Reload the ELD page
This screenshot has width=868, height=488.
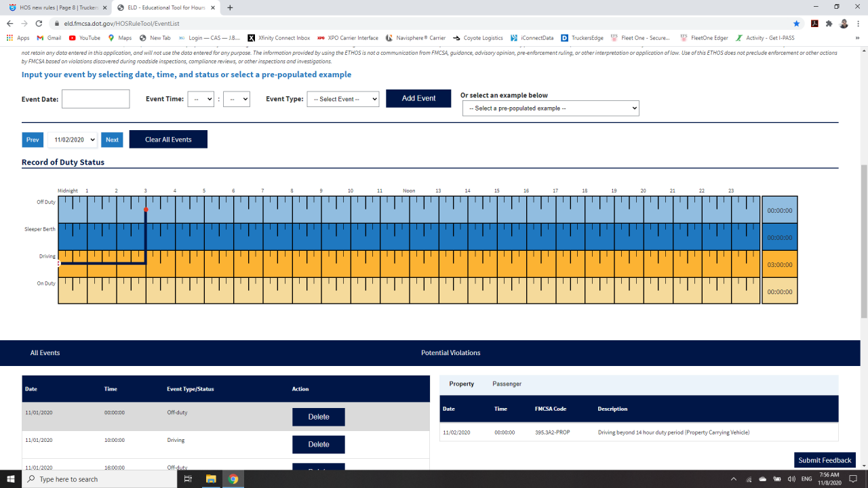pyautogui.click(x=39, y=23)
